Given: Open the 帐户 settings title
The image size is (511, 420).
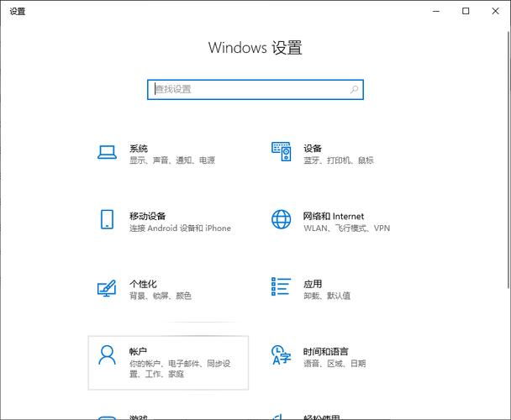Looking at the screenshot, I should pyautogui.click(x=138, y=351).
